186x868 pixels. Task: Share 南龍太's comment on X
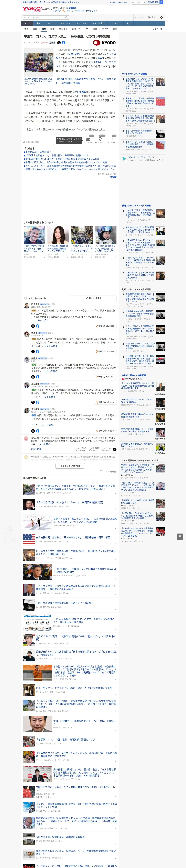click(x=33, y=377)
